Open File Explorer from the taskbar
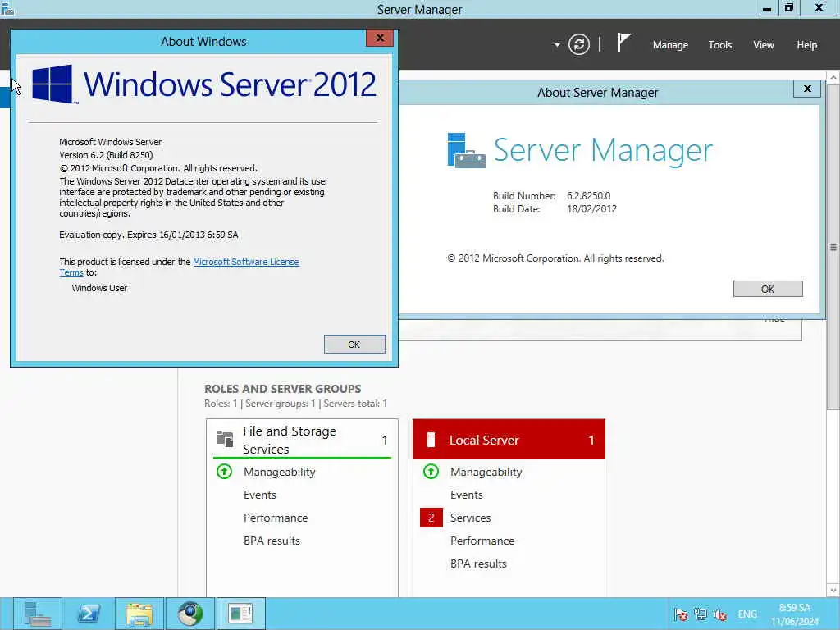This screenshot has height=630, width=840. coord(139,614)
